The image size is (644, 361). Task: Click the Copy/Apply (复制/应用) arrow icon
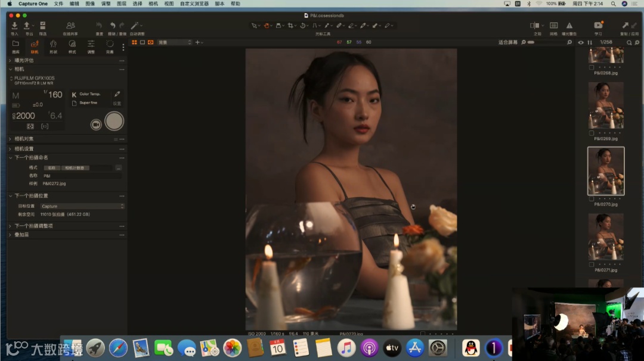[625, 26]
